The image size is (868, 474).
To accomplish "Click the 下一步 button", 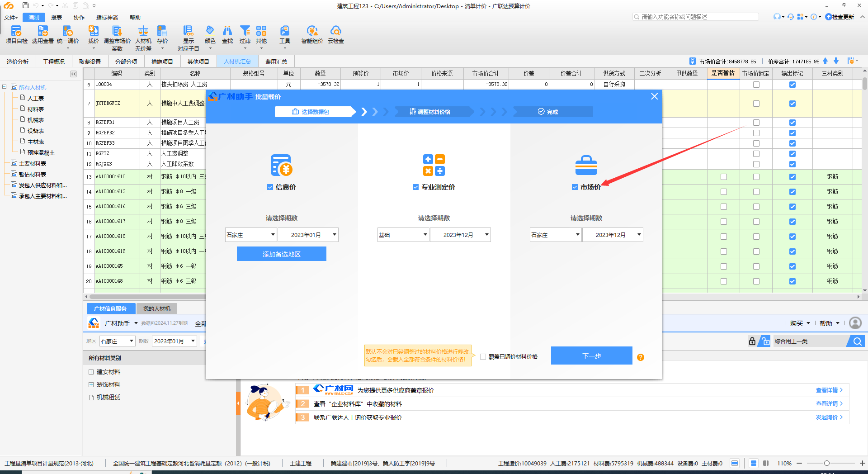I will click(591, 355).
